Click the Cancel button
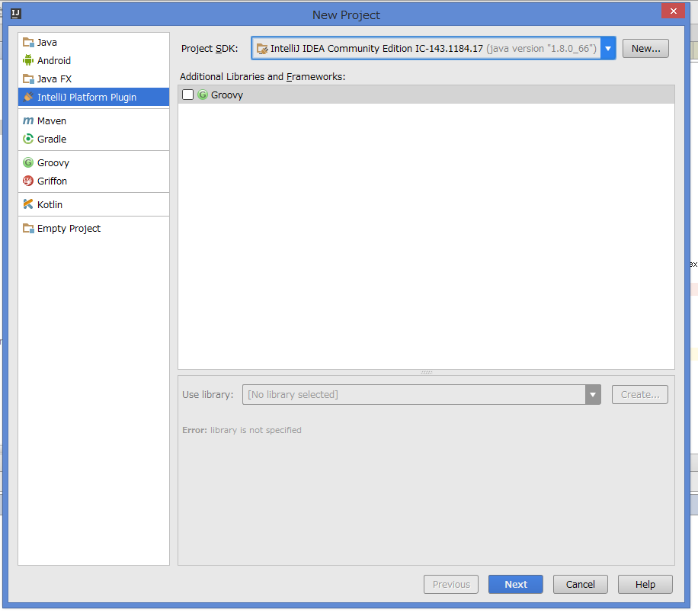This screenshot has height=616, width=698. click(580, 585)
